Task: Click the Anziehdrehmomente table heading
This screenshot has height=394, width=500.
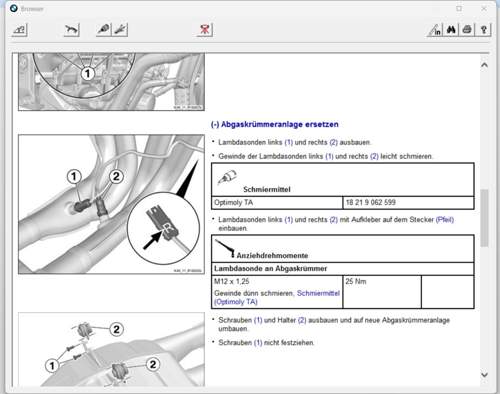Action: point(272,256)
